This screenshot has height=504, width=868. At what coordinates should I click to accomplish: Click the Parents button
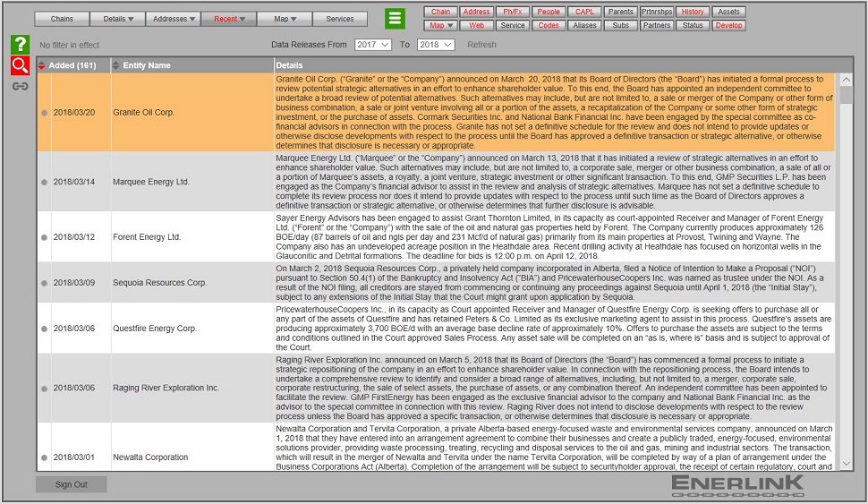620,12
